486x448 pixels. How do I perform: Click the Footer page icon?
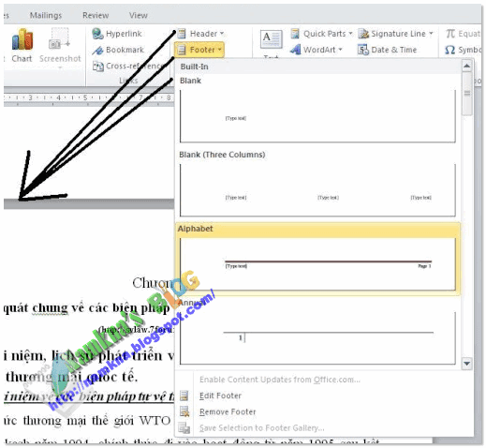[x=182, y=50]
